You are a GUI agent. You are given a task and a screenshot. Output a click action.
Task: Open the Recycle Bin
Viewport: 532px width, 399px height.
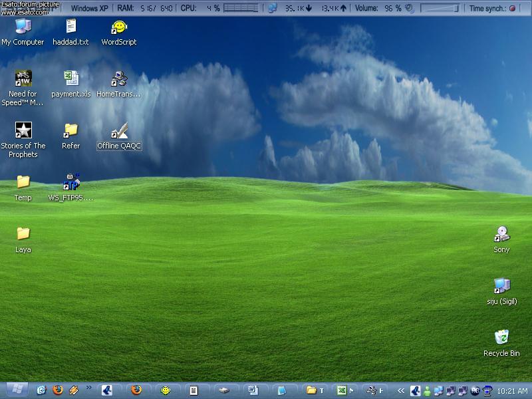point(501,338)
